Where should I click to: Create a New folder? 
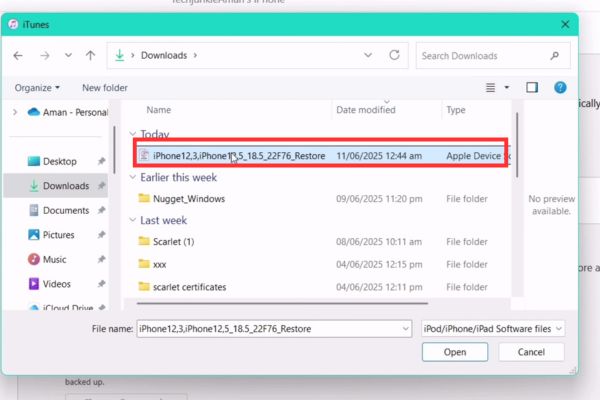tap(105, 88)
